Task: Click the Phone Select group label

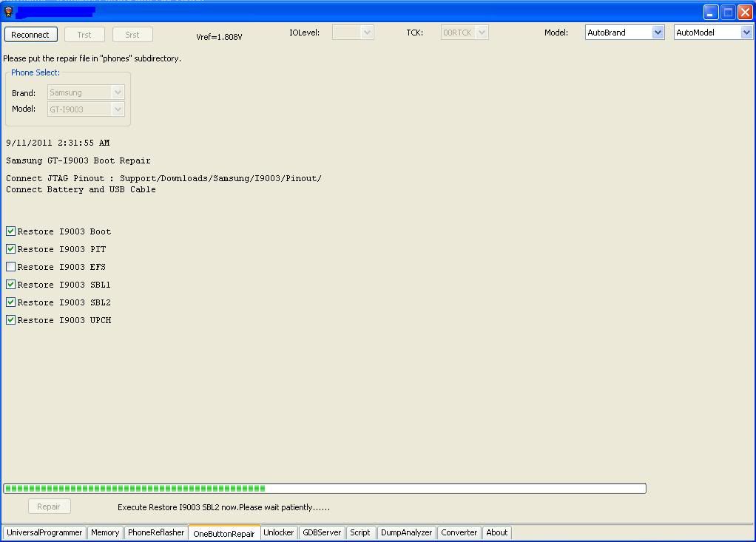Action: click(x=36, y=72)
